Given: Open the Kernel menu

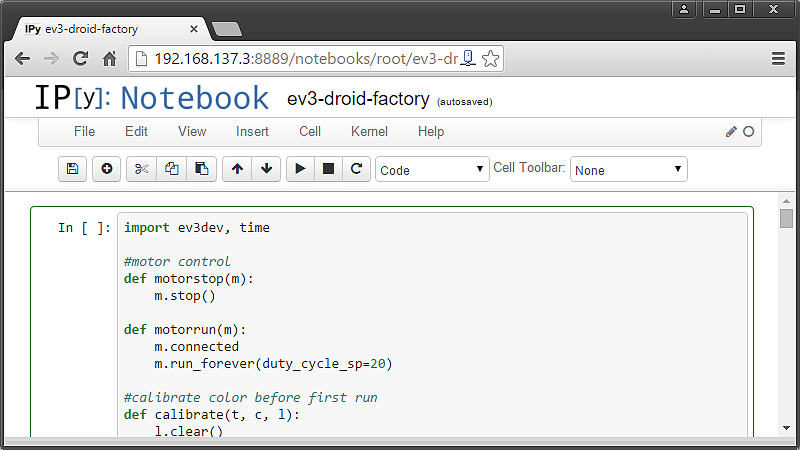Looking at the screenshot, I should coord(369,132).
